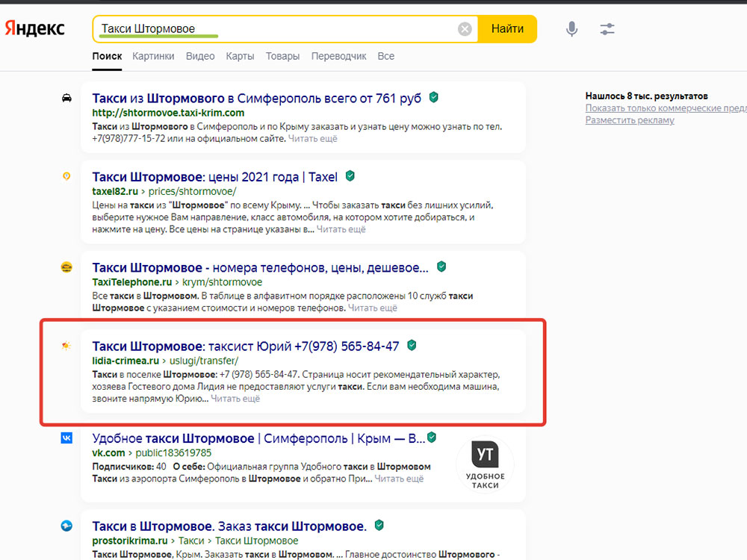The image size is (747, 560).
Task: Open the lidia-crimea.ru site link
Action: (125, 361)
